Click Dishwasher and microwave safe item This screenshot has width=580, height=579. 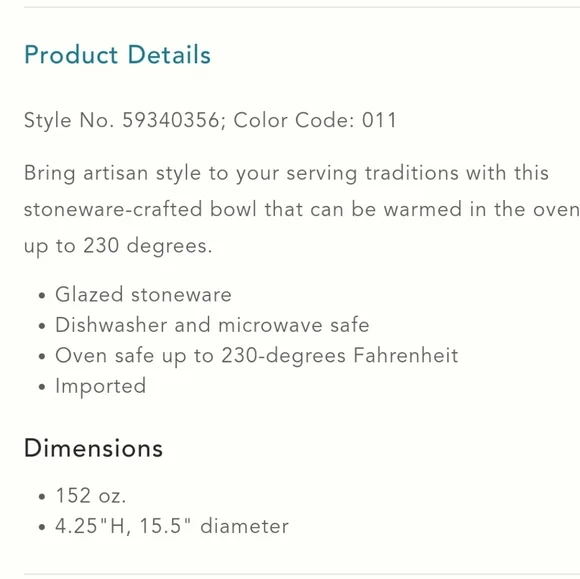pos(212,325)
